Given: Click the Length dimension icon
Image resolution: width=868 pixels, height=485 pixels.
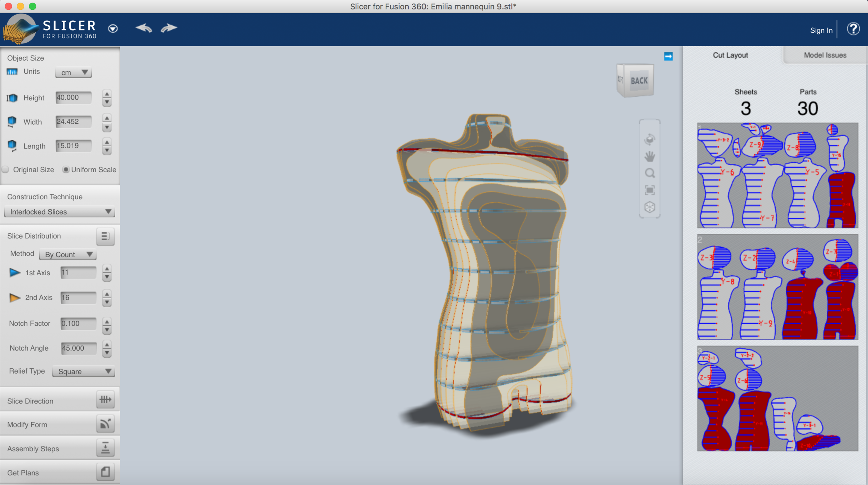Looking at the screenshot, I should 12,146.
